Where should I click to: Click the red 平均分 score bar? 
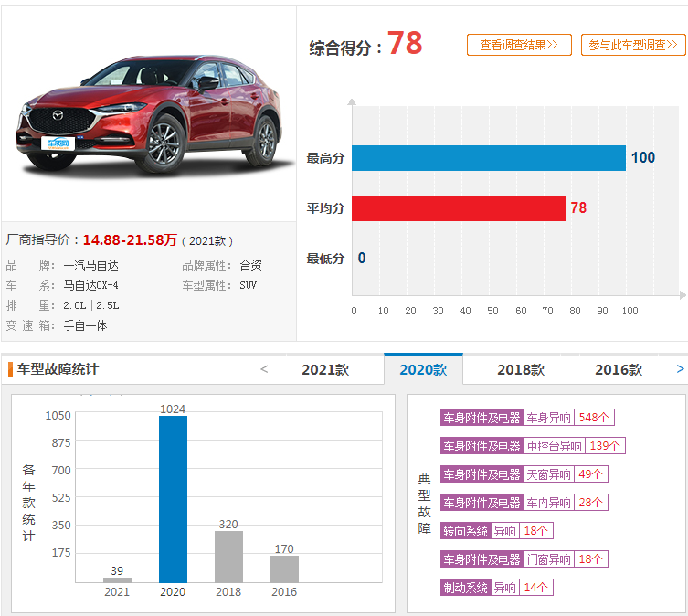click(458, 208)
